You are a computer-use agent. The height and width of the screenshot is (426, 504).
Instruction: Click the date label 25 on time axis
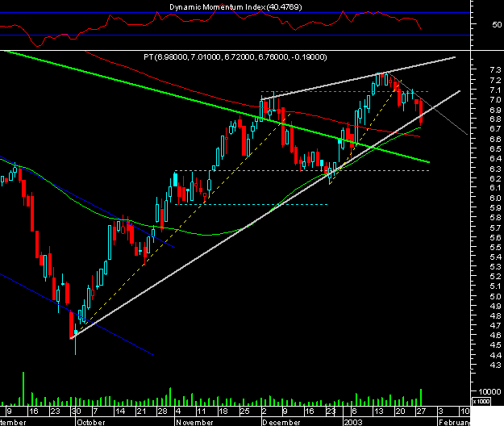[244, 411]
